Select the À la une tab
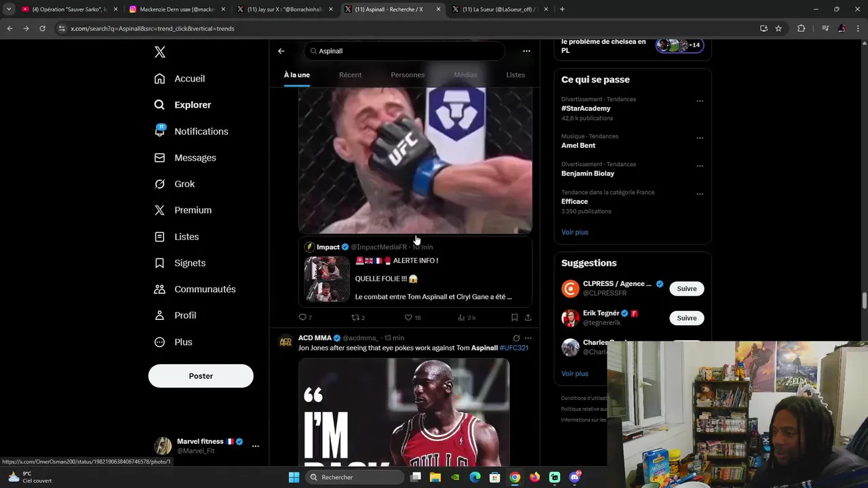The image size is (868, 488). (x=297, y=75)
